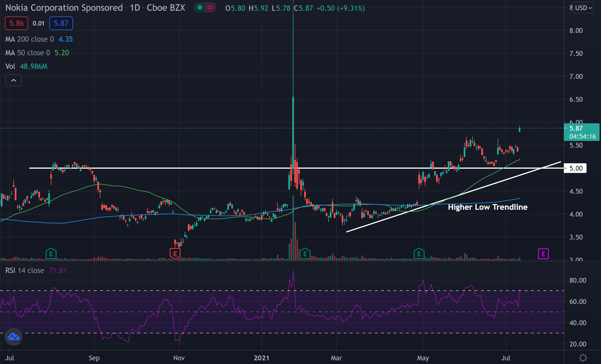Click the green market status dot

pyautogui.click(x=200, y=8)
